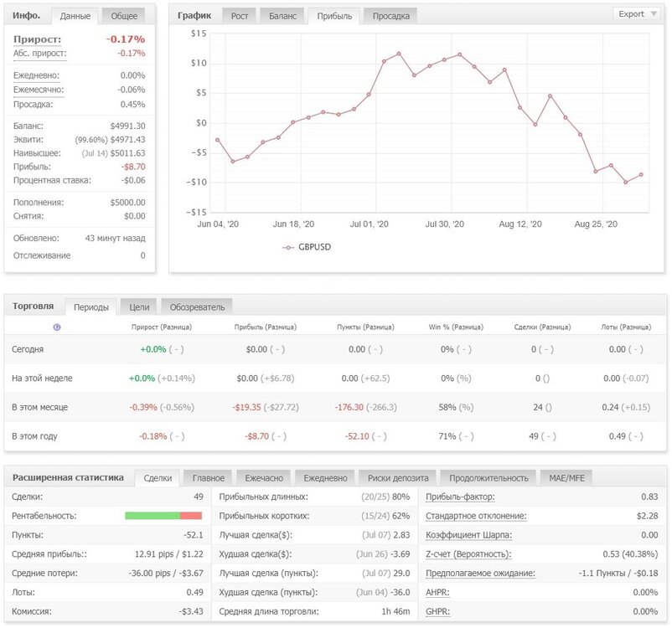The width and height of the screenshot is (672, 628).
Task: Click the Пополнения value $5000.00
Action: coord(127,202)
